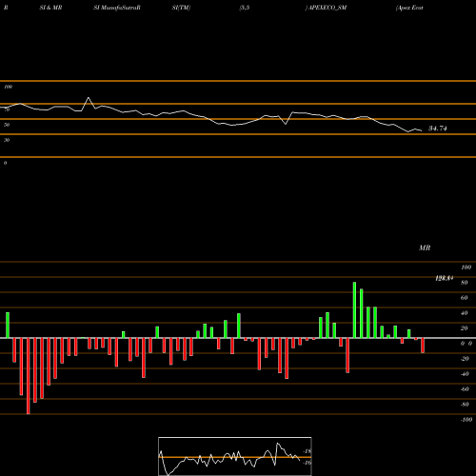Click the sharp peak on the RSI line

pos(89,98)
